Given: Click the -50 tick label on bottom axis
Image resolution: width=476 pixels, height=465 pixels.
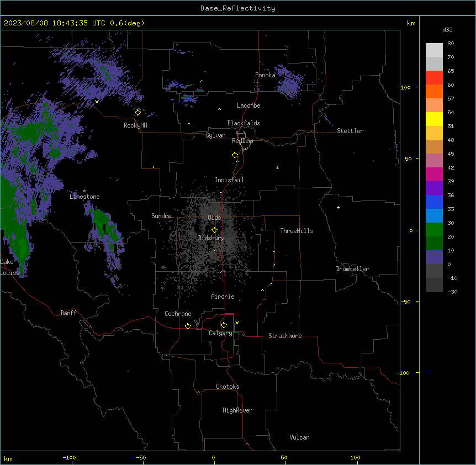Looking at the screenshot, I should (141, 457).
